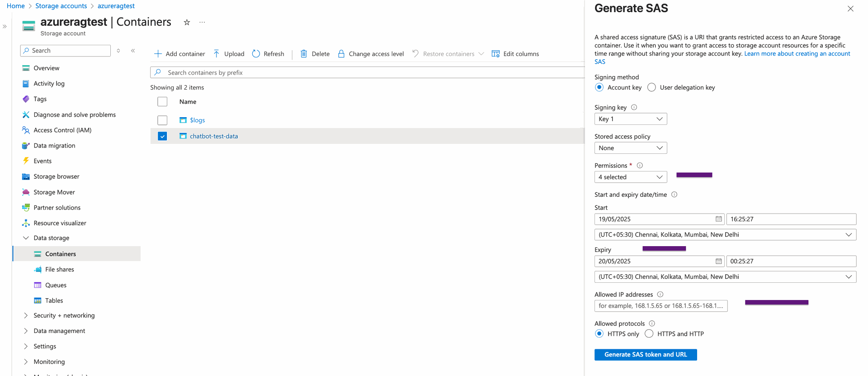Image resolution: width=868 pixels, height=376 pixels.
Task: Uncheck the chatbot-test-data container checkbox
Action: (162, 136)
